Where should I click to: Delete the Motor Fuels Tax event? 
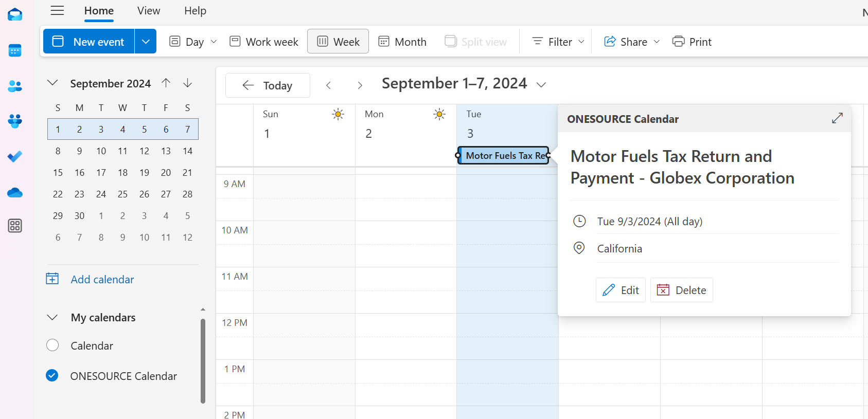(681, 290)
